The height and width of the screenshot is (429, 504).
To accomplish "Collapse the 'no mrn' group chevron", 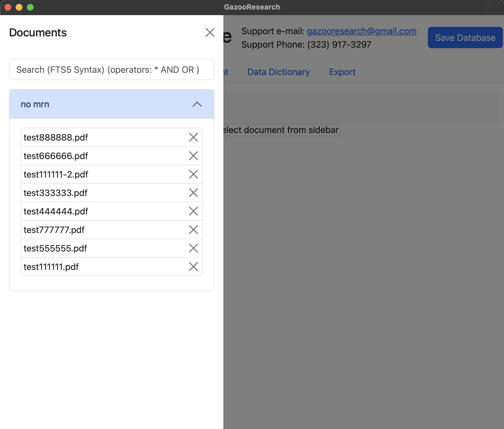I will (x=197, y=104).
